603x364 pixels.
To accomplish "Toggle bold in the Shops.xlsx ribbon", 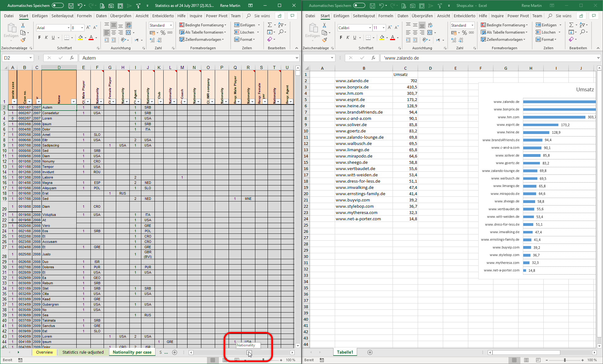I will [341, 38].
